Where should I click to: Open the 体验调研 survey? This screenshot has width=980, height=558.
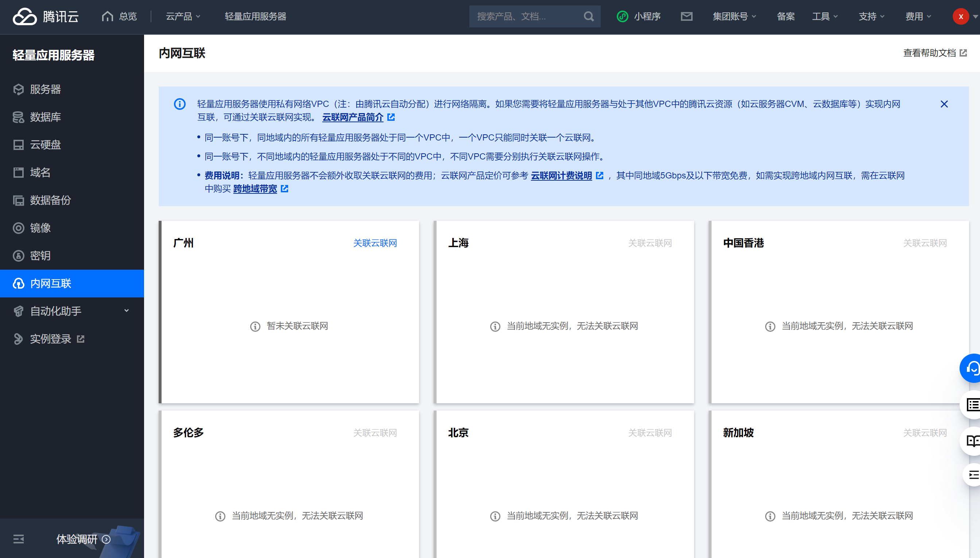[83, 539]
